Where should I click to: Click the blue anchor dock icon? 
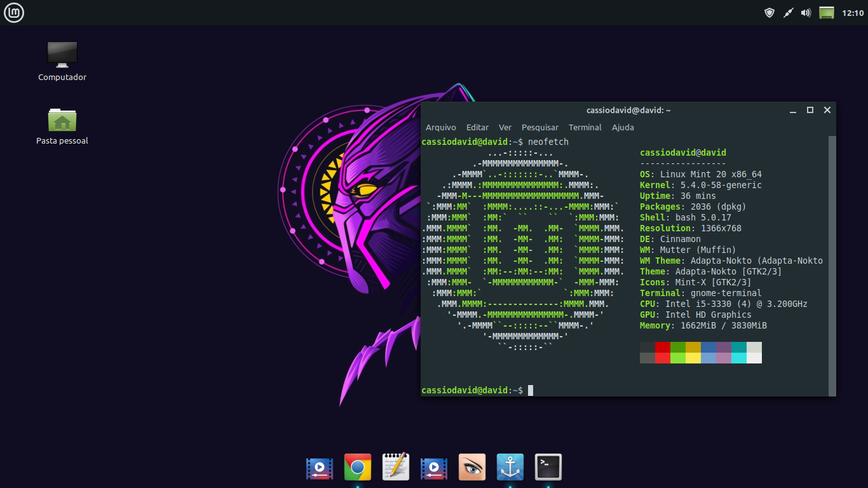click(x=510, y=467)
